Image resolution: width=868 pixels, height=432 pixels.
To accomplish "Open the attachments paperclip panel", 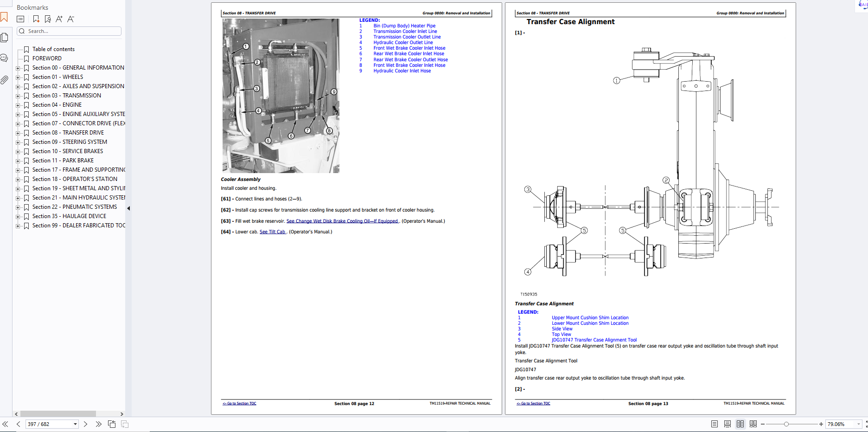I will click(5, 80).
